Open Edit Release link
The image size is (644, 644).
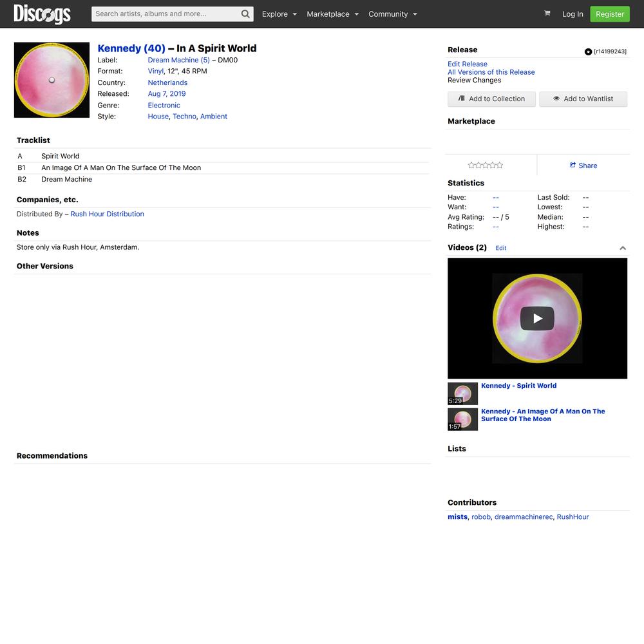(x=468, y=64)
